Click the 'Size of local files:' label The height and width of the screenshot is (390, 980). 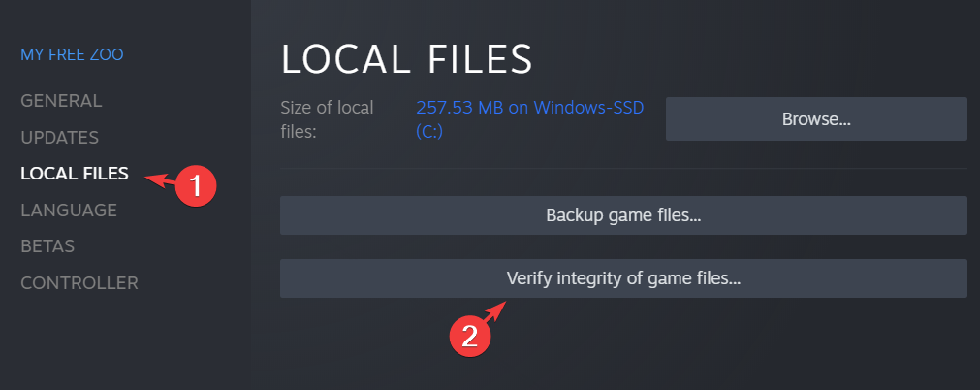coord(327,118)
